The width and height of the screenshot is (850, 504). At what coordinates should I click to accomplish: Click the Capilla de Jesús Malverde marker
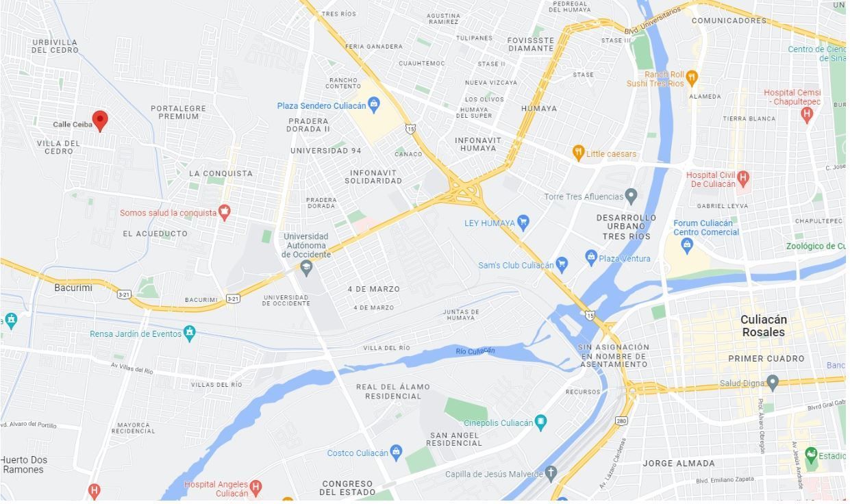551,473
